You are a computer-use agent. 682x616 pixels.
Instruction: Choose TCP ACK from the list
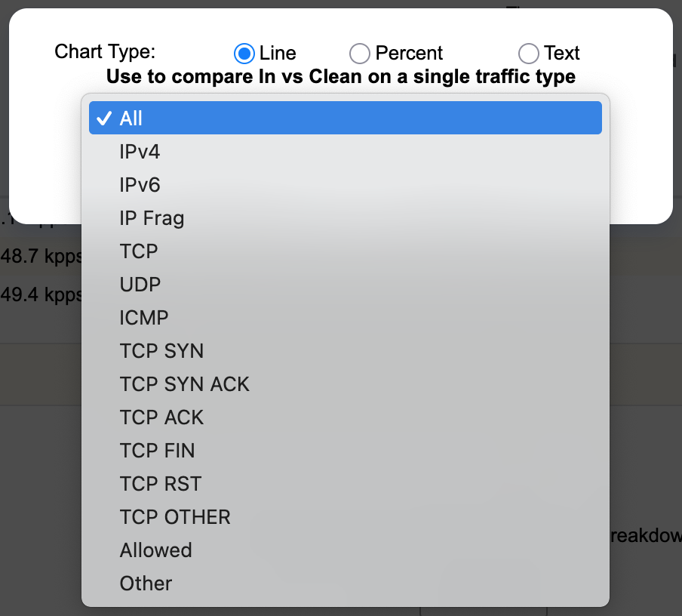(x=346, y=417)
